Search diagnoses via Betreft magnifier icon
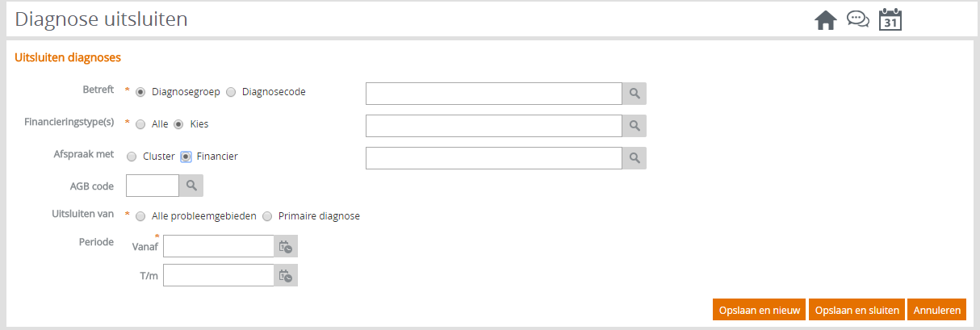Screen dimensions: 980x330 coord(634,94)
